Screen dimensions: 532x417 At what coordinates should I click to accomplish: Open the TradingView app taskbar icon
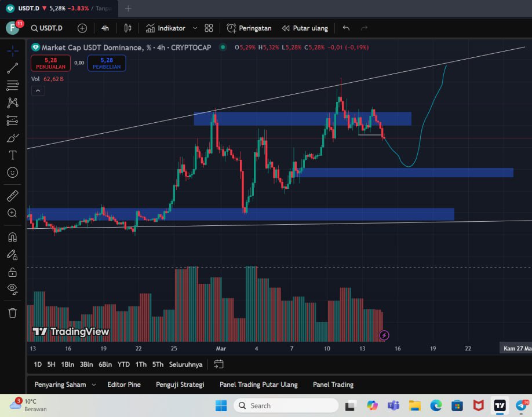click(x=500, y=405)
